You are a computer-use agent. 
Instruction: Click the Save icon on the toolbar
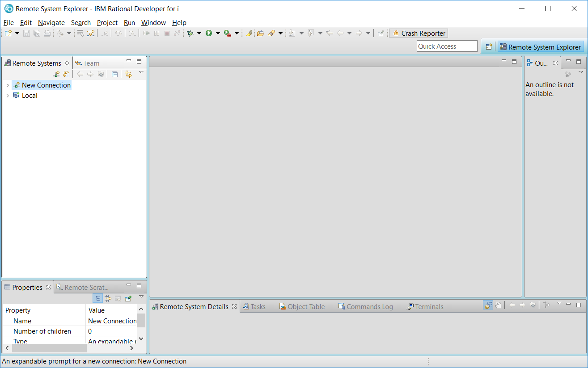(26, 33)
